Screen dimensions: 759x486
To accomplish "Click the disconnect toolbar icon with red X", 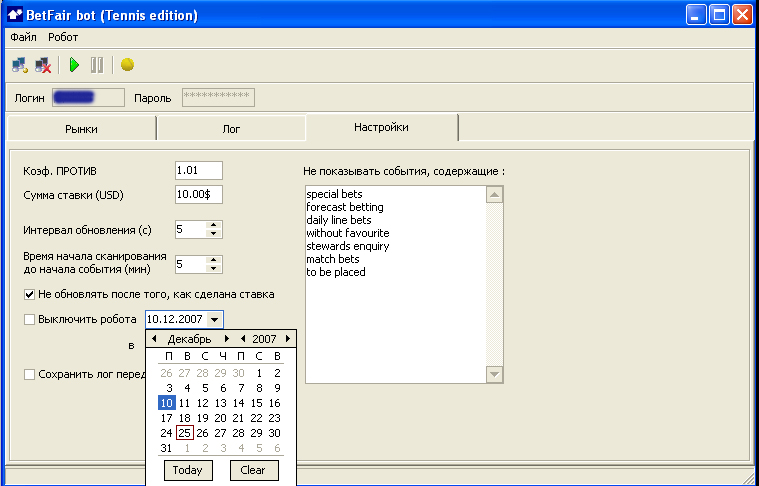I will (x=43, y=65).
